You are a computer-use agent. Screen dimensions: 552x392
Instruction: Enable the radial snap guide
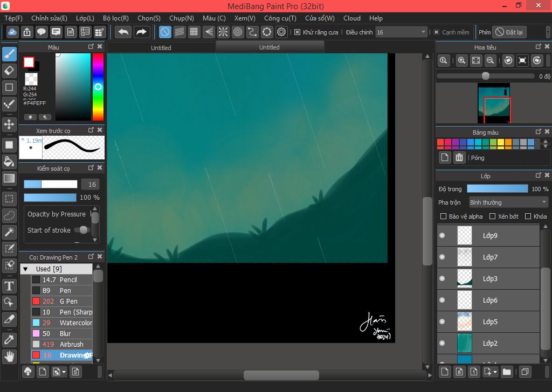(x=223, y=32)
